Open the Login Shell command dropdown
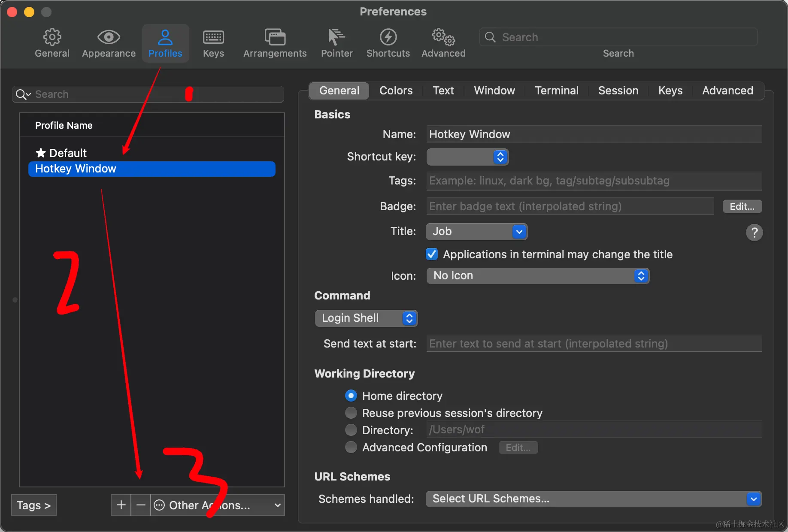The image size is (788, 532). point(366,318)
